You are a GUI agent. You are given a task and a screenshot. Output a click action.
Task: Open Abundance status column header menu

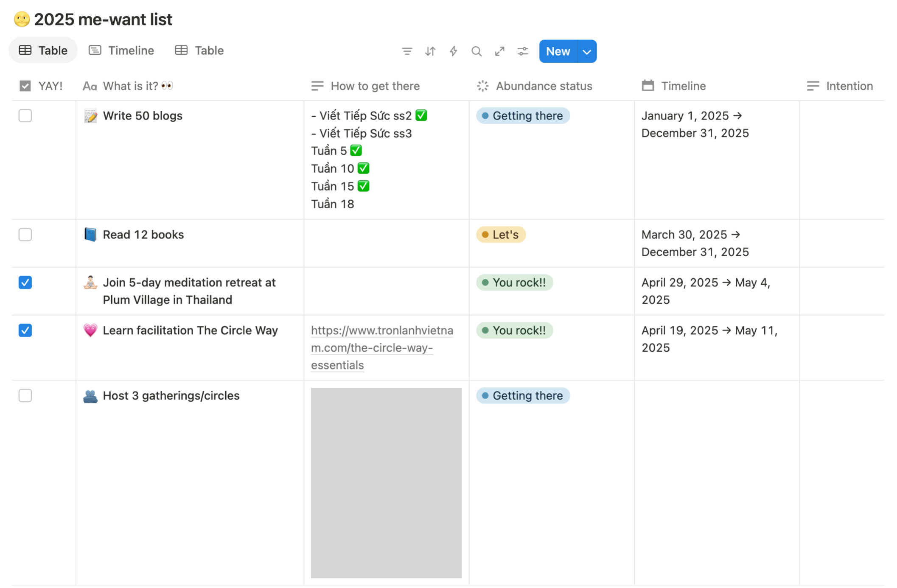coord(544,86)
